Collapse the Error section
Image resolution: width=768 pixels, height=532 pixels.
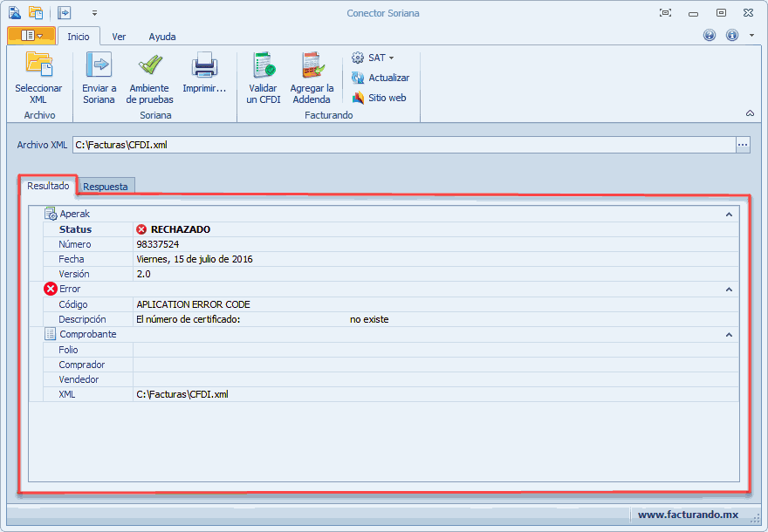coord(729,289)
